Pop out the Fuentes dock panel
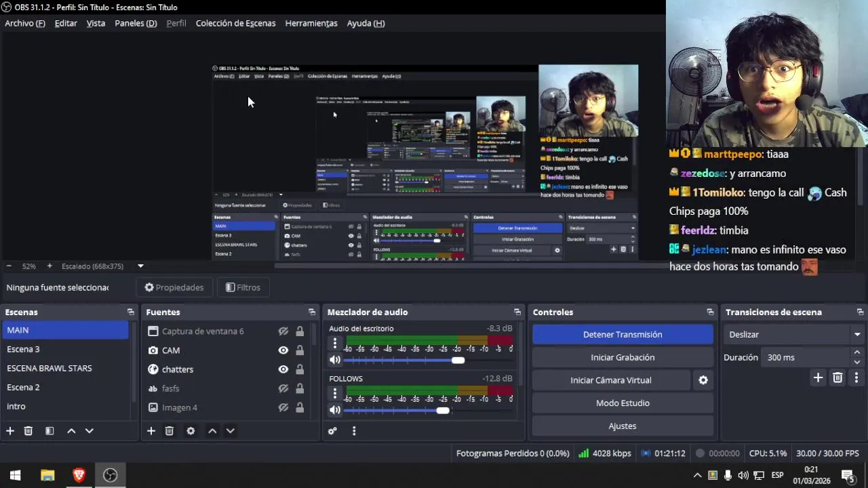The width and height of the screenshot is (868, 488). coord(312,312)
